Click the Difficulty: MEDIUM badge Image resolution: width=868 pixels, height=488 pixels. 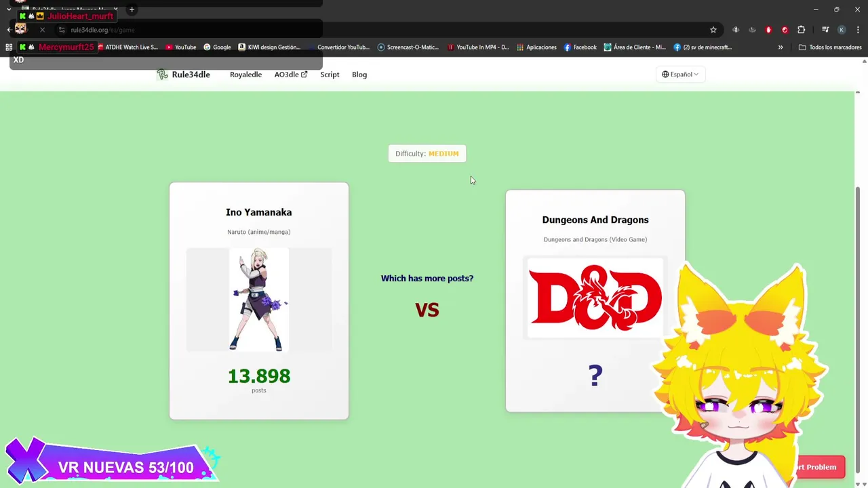(427, 154)
